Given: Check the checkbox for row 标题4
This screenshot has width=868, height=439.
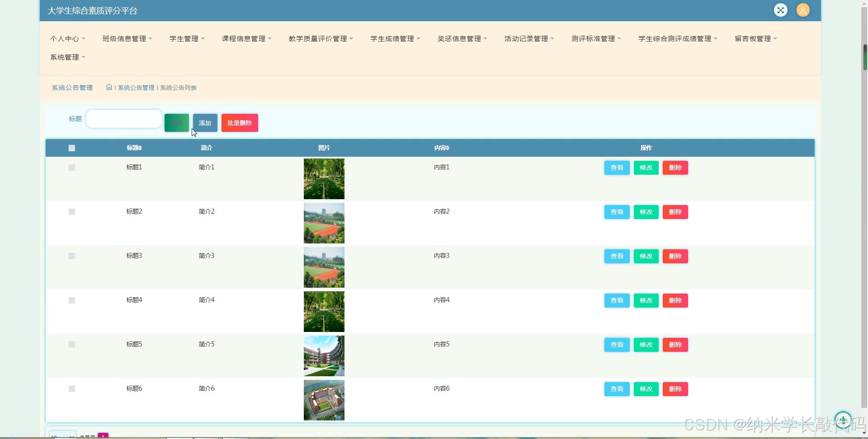Looking at the screenshot, I should tap(71, 300).
